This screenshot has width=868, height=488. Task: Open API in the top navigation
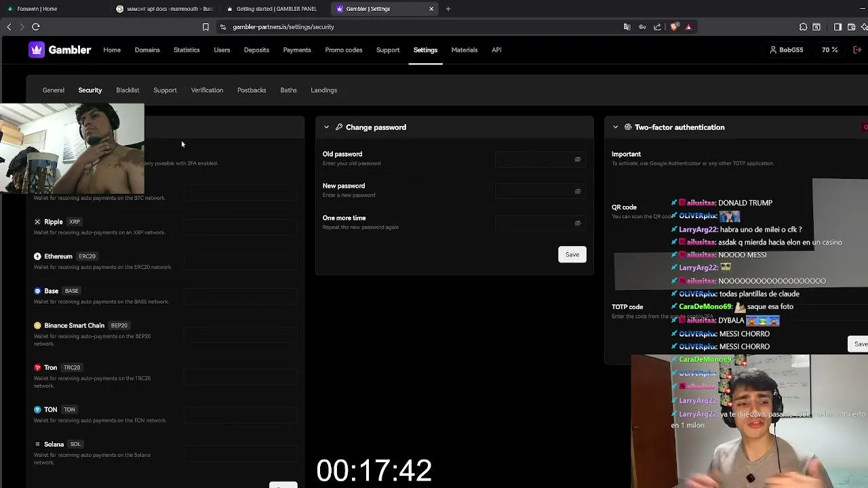click(x=496, y=50)
